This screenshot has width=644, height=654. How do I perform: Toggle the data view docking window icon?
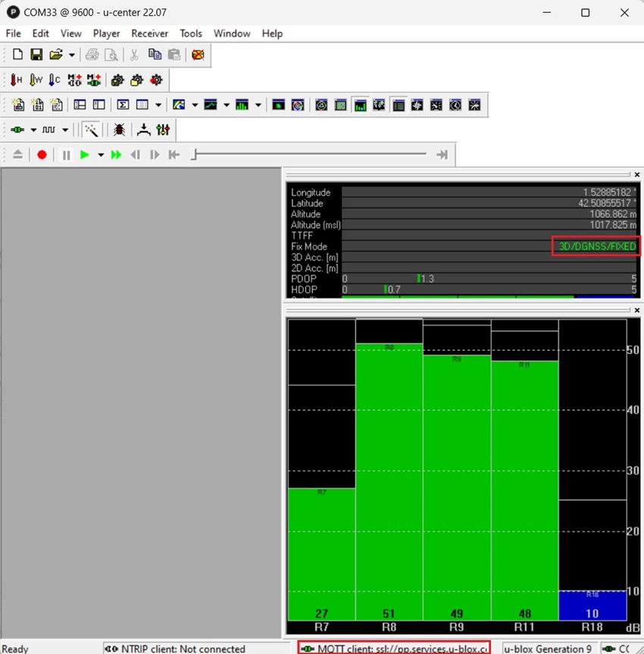[398, 105]
